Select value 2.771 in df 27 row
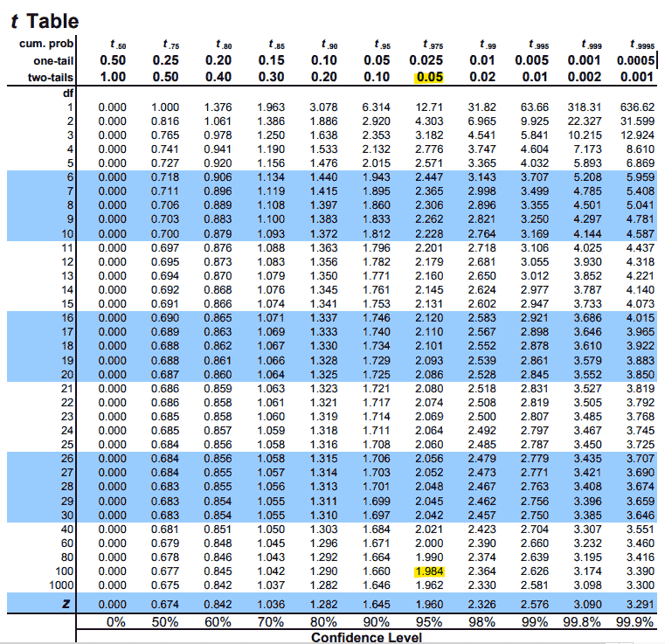The height and width of the screenshot is (644, 665). [535, 473]
